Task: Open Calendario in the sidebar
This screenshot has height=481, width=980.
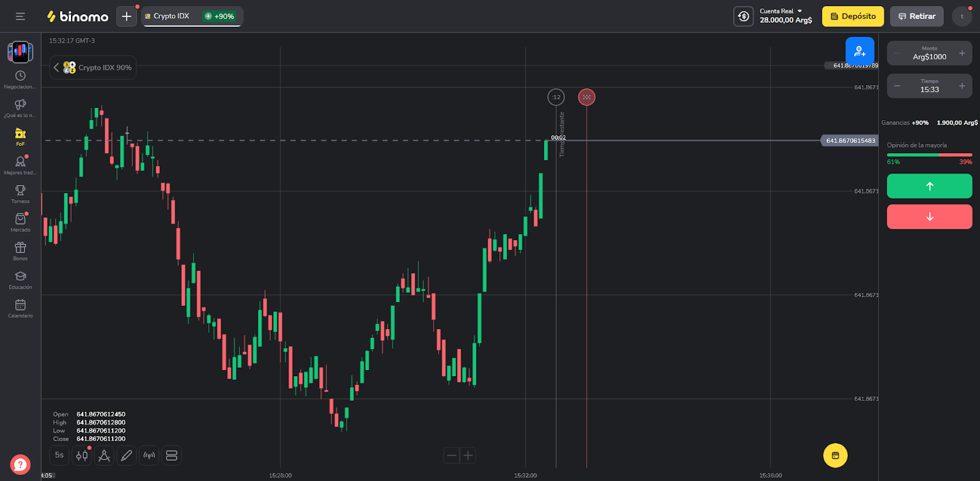Action: [x=20, y=308]
